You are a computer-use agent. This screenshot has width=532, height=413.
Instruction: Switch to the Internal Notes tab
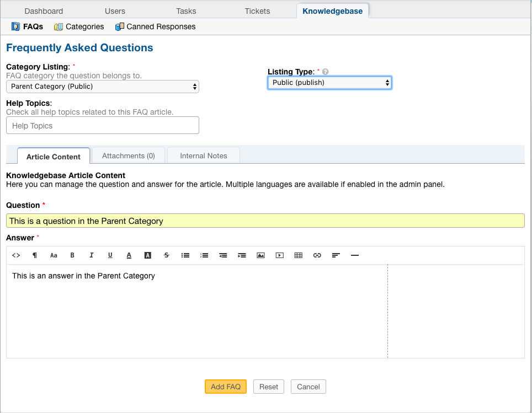coord(203,155)
